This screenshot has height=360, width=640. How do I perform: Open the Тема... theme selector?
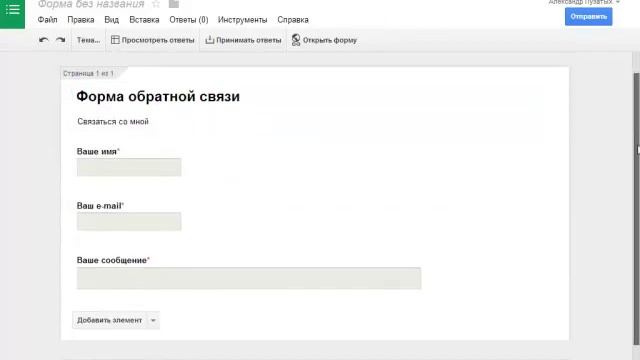tap(88, 40)
